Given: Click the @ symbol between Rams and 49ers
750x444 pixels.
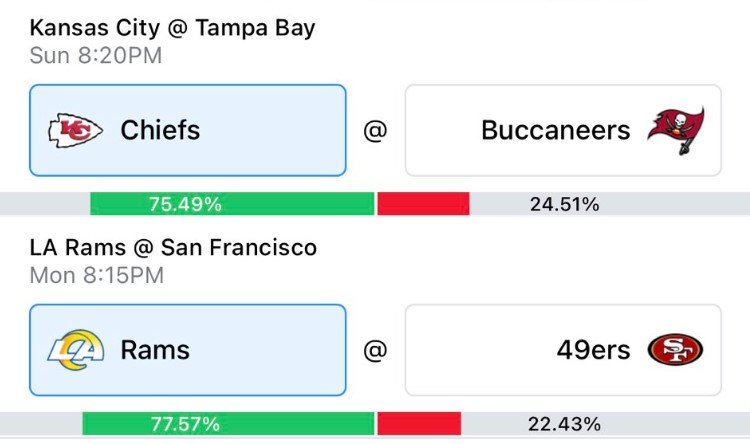Looking at the screenshot, I should click(x=375, y=350).
